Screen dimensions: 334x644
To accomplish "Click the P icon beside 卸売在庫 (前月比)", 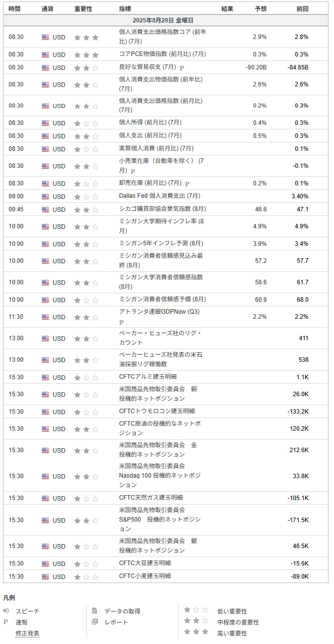I will coord(187,183).
